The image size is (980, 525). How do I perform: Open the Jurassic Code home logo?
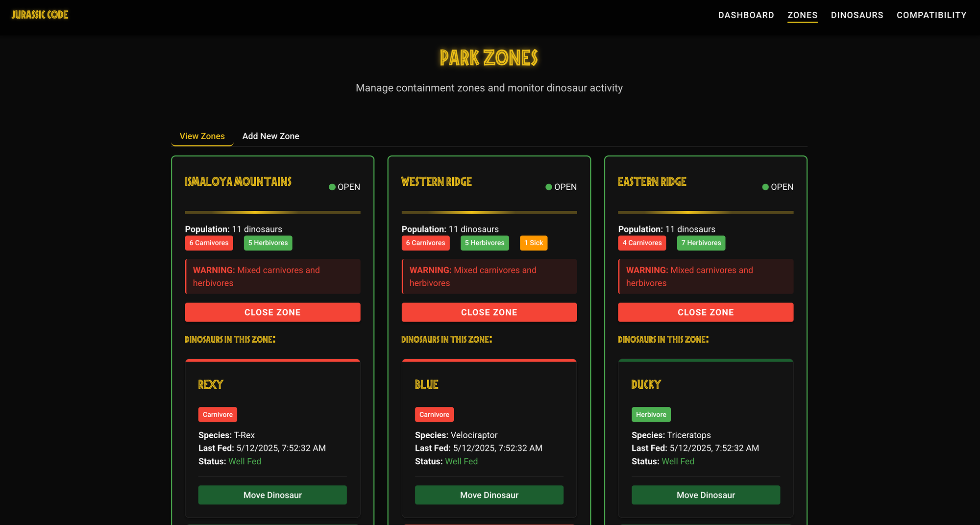pyautogui.click(x=40, y=15)
